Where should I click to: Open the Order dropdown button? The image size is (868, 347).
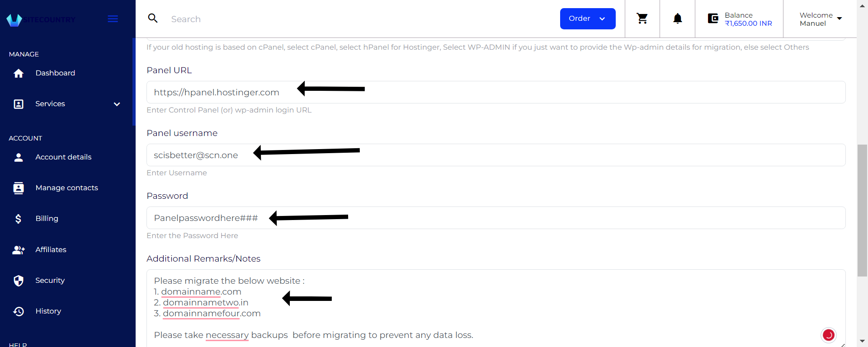click(x=588, y=19)
